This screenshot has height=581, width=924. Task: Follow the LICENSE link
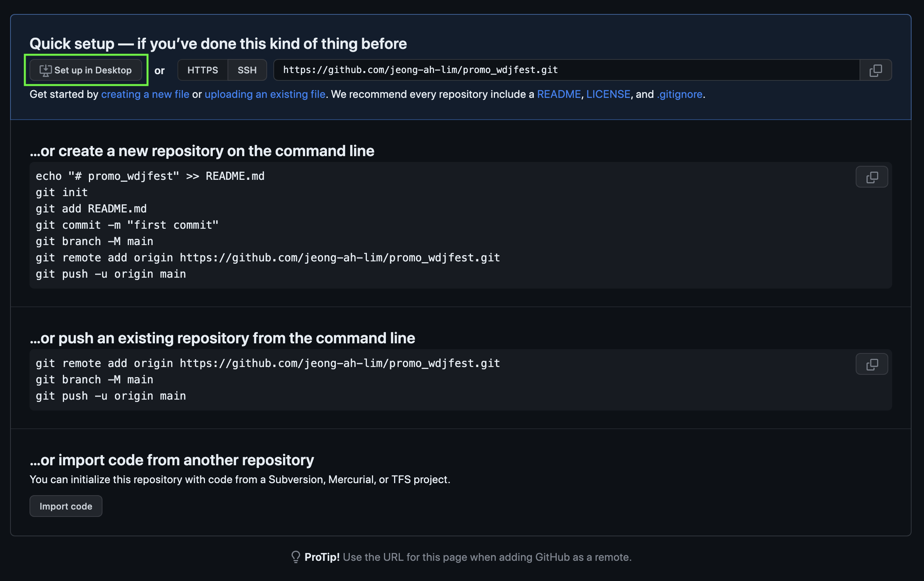tap(608, 94)
